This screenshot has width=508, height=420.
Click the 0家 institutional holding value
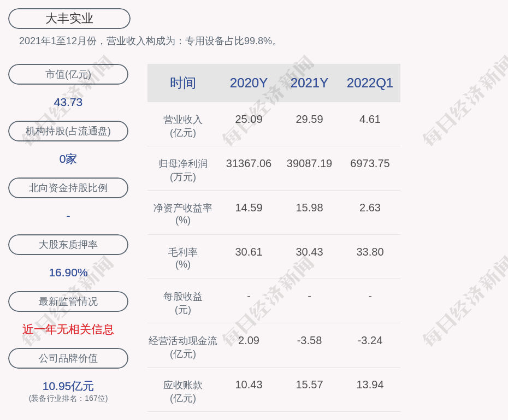pos(68,159)
